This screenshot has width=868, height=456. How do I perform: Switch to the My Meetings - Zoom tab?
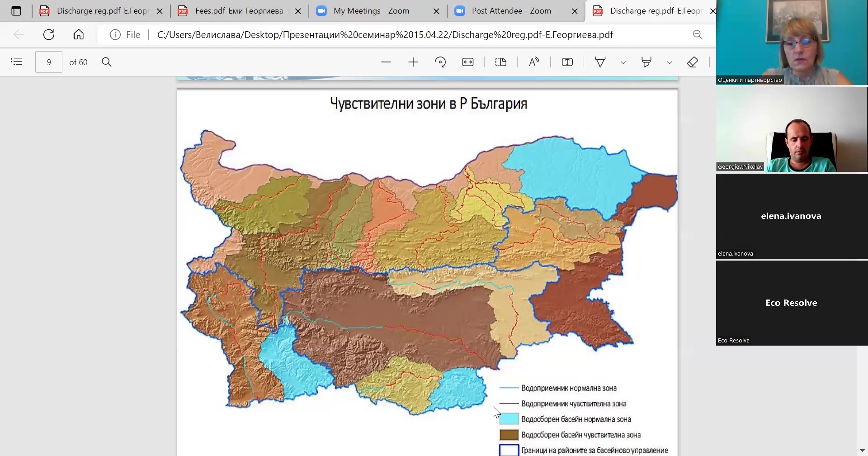coord(371,11)
